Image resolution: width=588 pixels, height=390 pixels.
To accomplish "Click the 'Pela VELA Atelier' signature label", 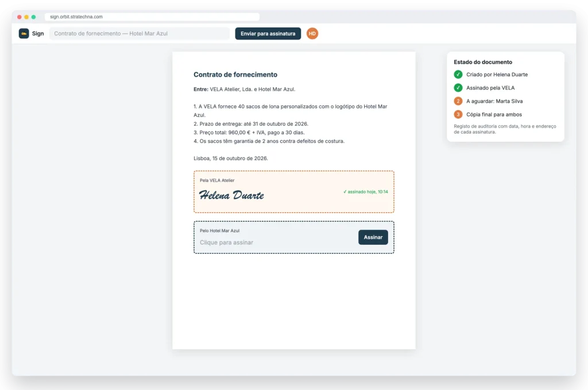I will [216, 180].
